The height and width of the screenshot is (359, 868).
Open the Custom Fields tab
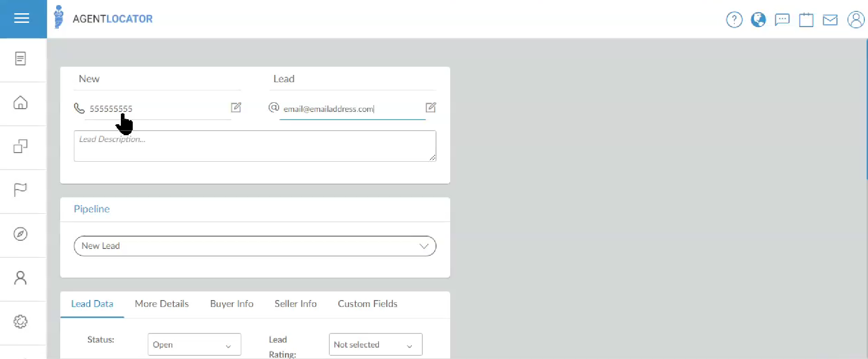pos(368,304)
